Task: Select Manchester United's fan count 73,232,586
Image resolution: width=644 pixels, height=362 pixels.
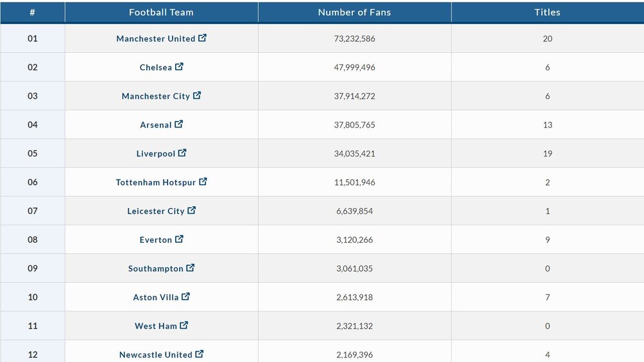Action: tap(354, 39)
